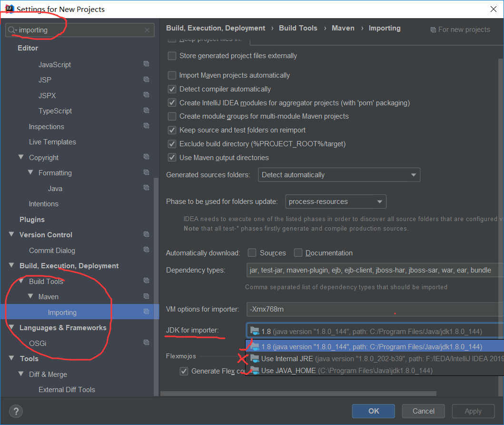Uncheck Exclude build directory option
This screenshot has height=425, width=504.
coord(172,144)
